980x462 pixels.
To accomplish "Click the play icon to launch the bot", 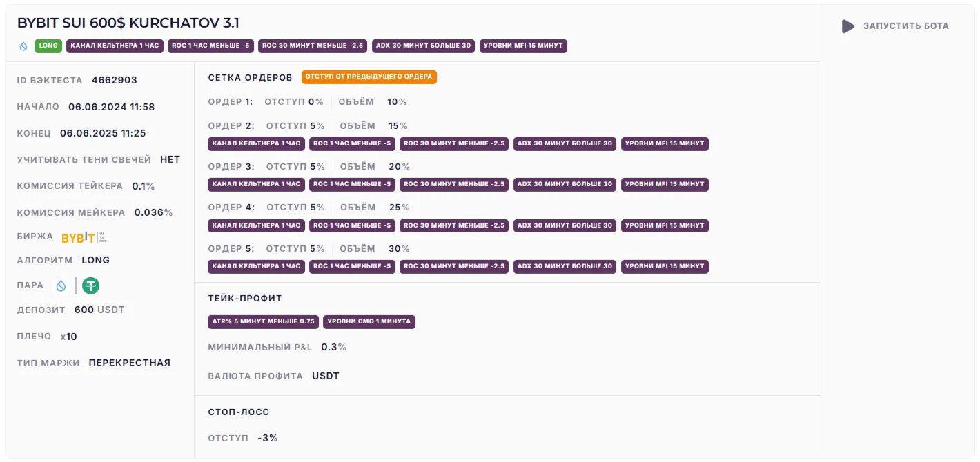I will (x=848, y=26).
